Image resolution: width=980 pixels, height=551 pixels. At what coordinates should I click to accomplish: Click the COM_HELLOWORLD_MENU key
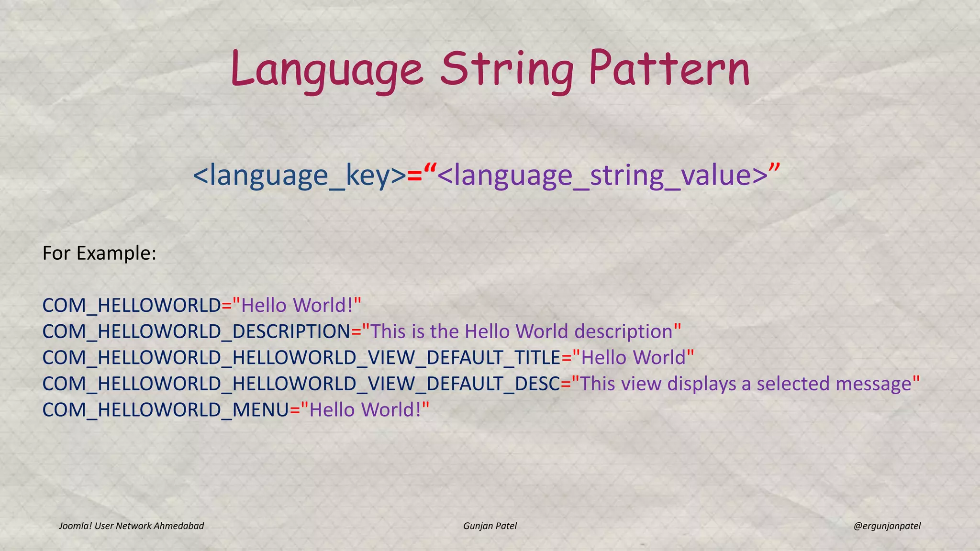click(166, 410)
